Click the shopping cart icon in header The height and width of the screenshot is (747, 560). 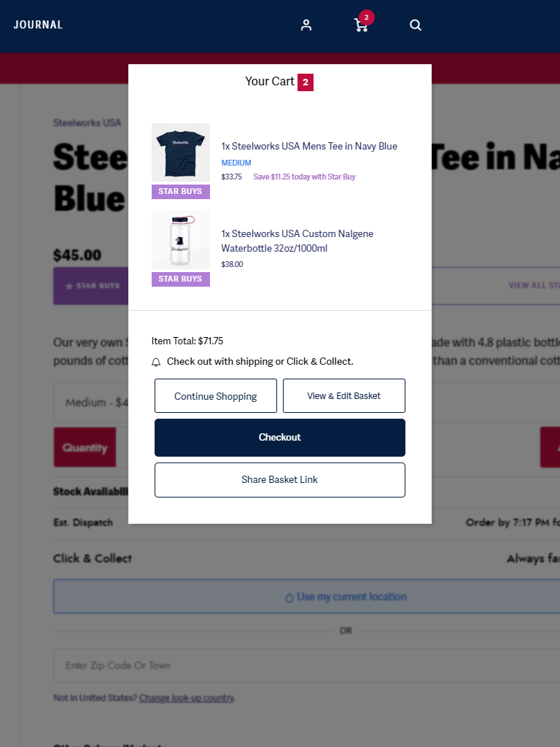click(x=360, y=26)
